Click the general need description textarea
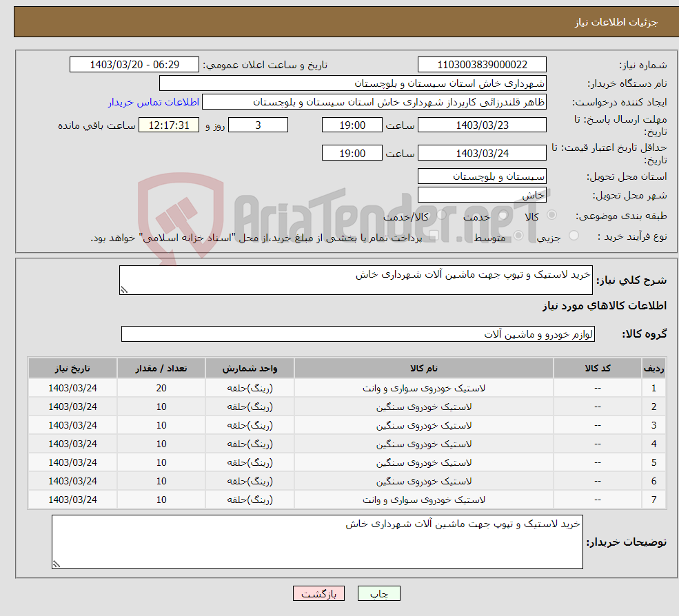Screen dimensions: 679x616 pyautogui.click(x=356, y=280)
